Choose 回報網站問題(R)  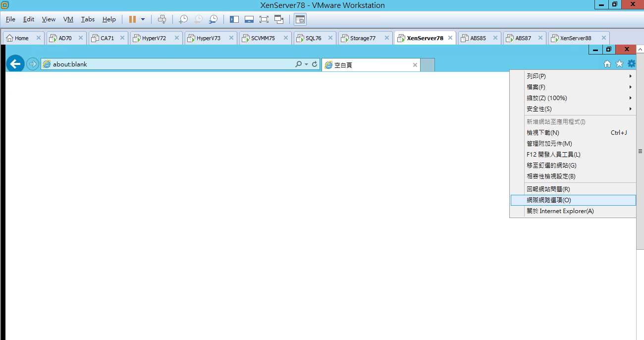573,189
